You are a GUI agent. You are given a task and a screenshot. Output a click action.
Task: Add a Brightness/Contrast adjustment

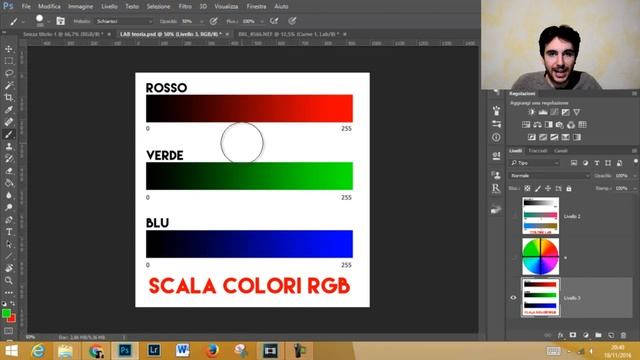tap(531, 112)
